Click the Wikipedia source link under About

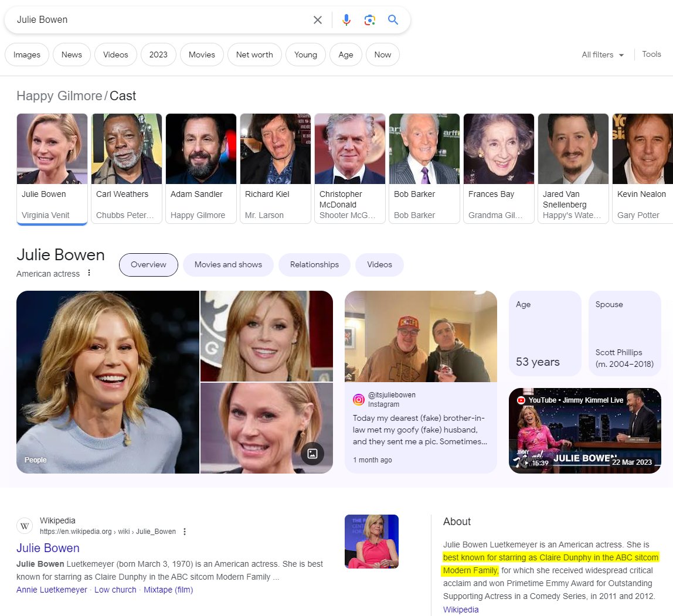(x=461, y=610)
